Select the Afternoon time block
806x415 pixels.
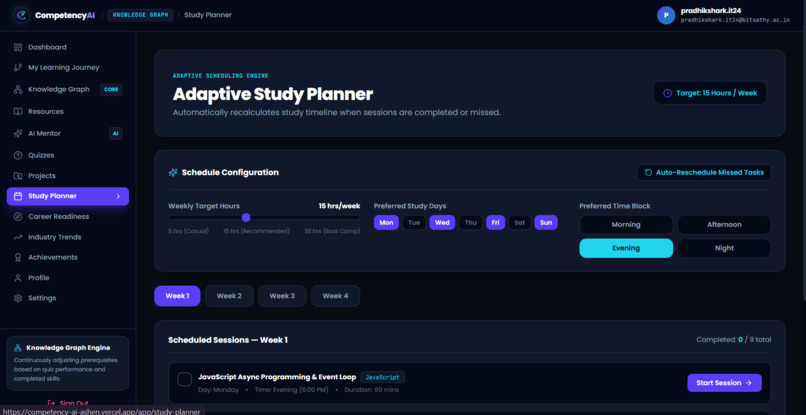(724, 225)
